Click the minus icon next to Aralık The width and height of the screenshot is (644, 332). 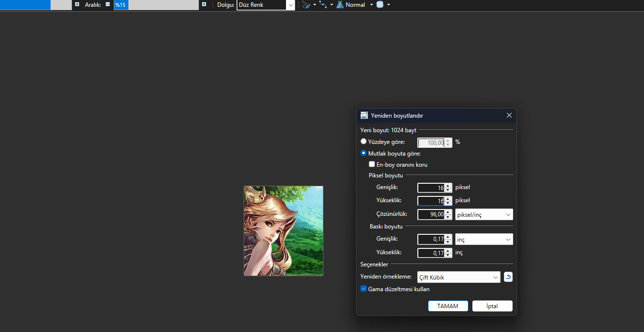pyautogui.click(x=108, y=4)
